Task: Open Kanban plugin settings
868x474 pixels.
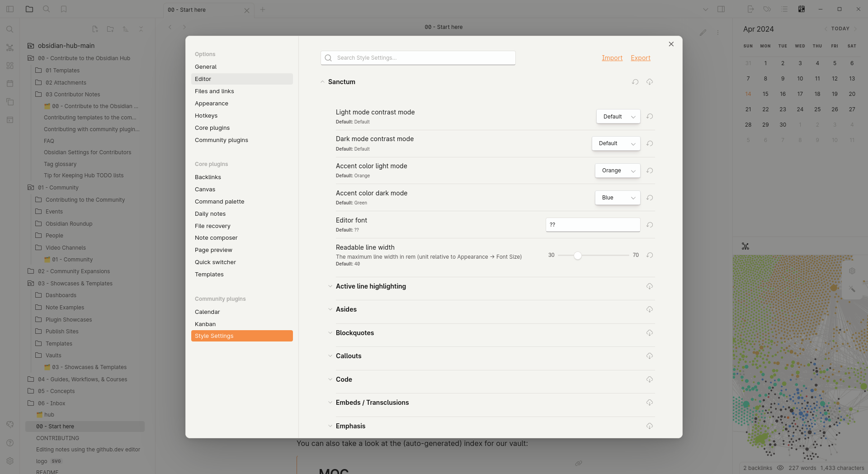Action: (x=242, y=324)
